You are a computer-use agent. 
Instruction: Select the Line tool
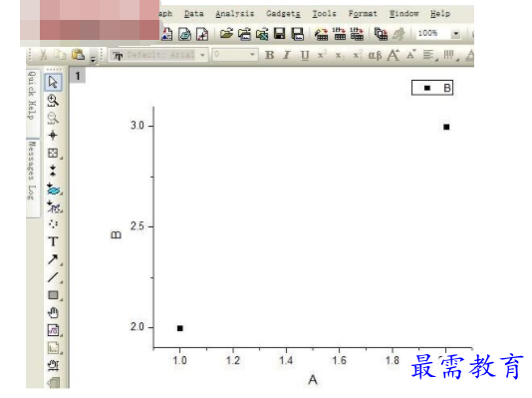point(53,277)
